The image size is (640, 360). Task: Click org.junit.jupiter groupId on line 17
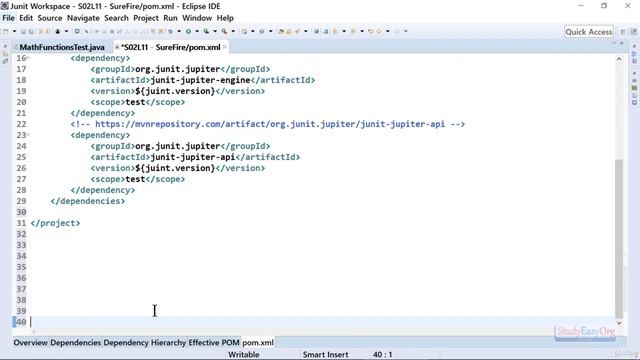[178, 69]
